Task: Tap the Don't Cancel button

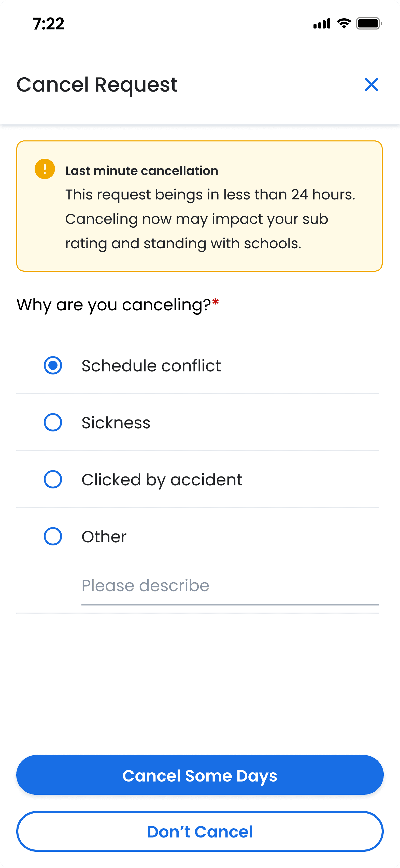Action: click(200, 831)
